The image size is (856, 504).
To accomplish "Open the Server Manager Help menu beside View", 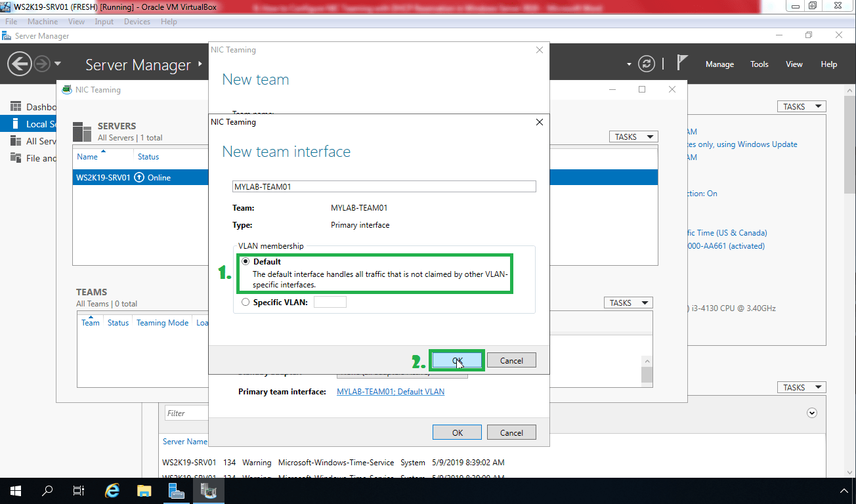I will [829, 64].
